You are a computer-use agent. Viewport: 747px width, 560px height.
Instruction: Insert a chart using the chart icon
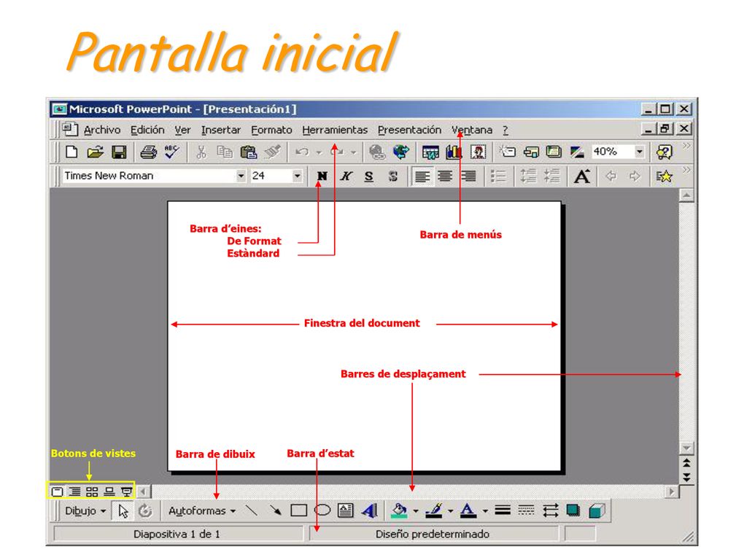click(454, 152)
